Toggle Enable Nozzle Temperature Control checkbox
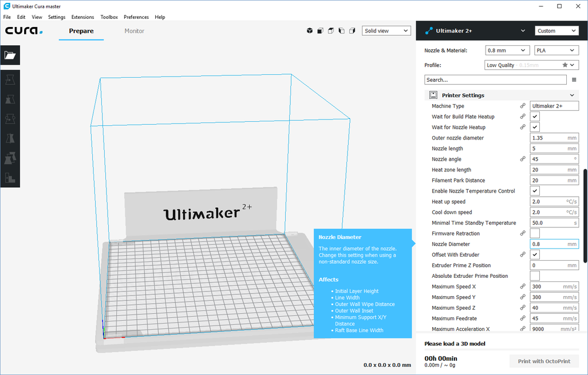The height and width of the screenshot is (375, 588). (535, 191)
